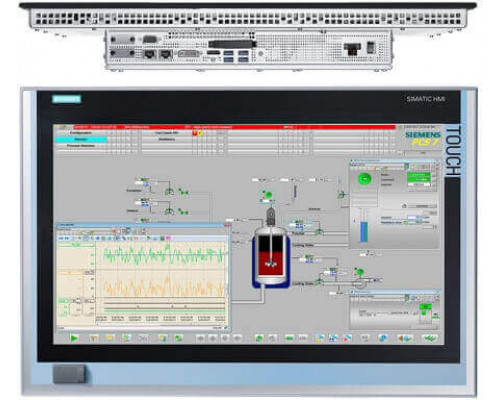Click the orange trend axis label in trend window
500x400 pixels.
70,273
